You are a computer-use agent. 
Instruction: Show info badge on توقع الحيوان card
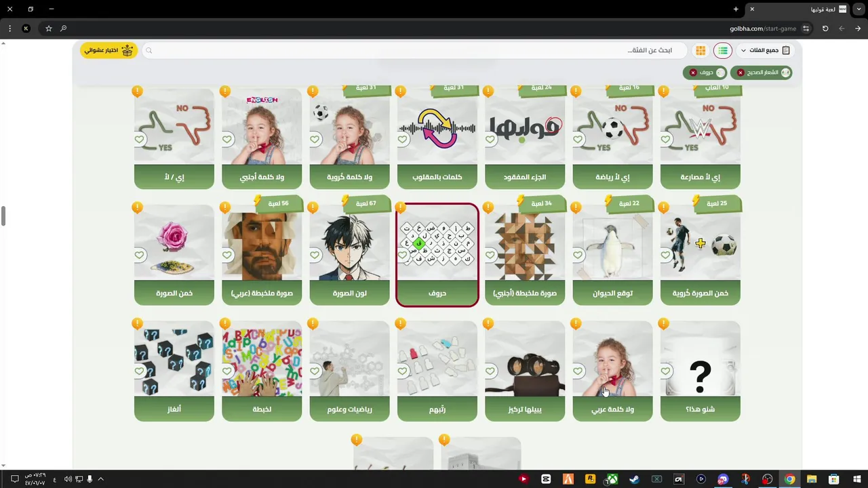tap(576, 207)
